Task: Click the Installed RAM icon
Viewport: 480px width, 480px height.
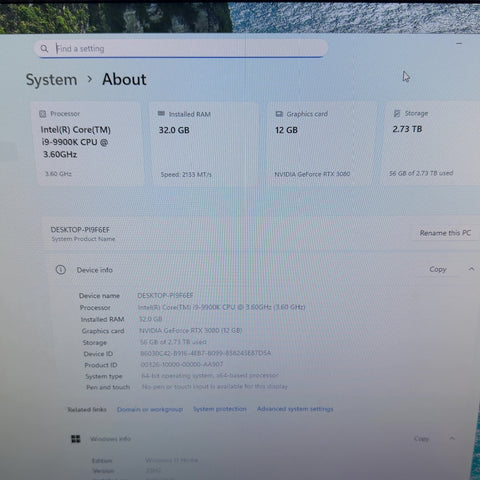Action: 161,114
